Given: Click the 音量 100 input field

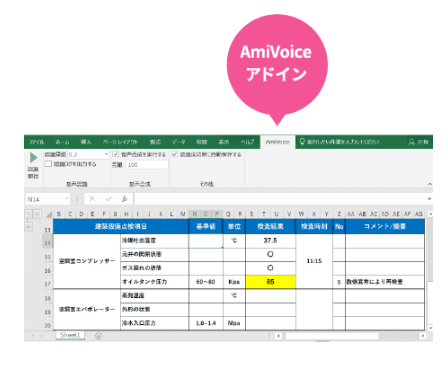Looking at the screenshot, I should click(x=147, y=165).
